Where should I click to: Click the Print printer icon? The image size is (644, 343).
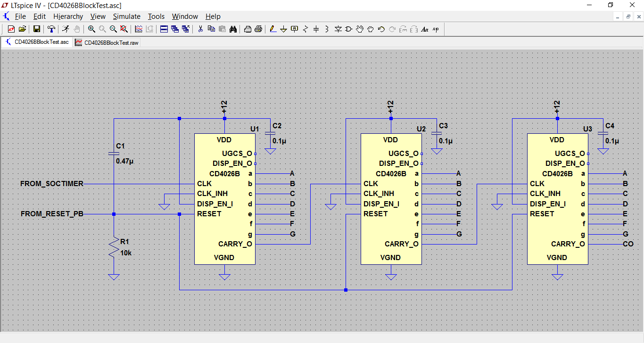[x=258, y=29]
